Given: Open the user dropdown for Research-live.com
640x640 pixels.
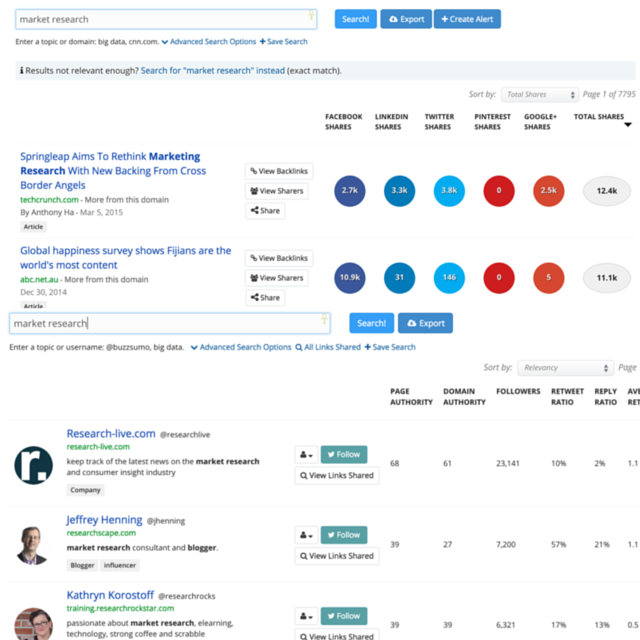Looking at the screenshot, I should [x=306, y=454].
